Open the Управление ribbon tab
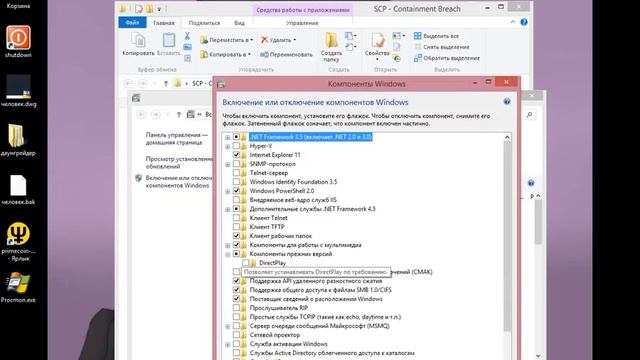The width and height of the screenshot is (640, 360). [x=302, y=23]
